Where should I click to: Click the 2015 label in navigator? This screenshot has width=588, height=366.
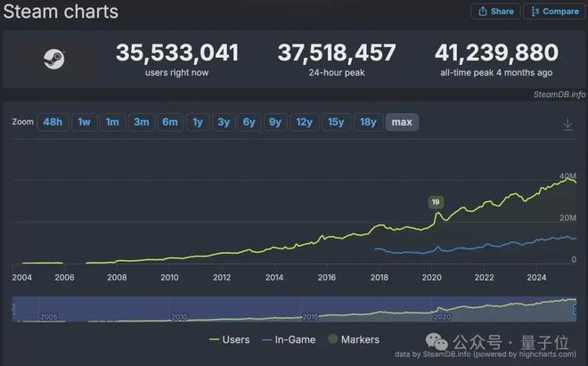[x=310, y=317]
